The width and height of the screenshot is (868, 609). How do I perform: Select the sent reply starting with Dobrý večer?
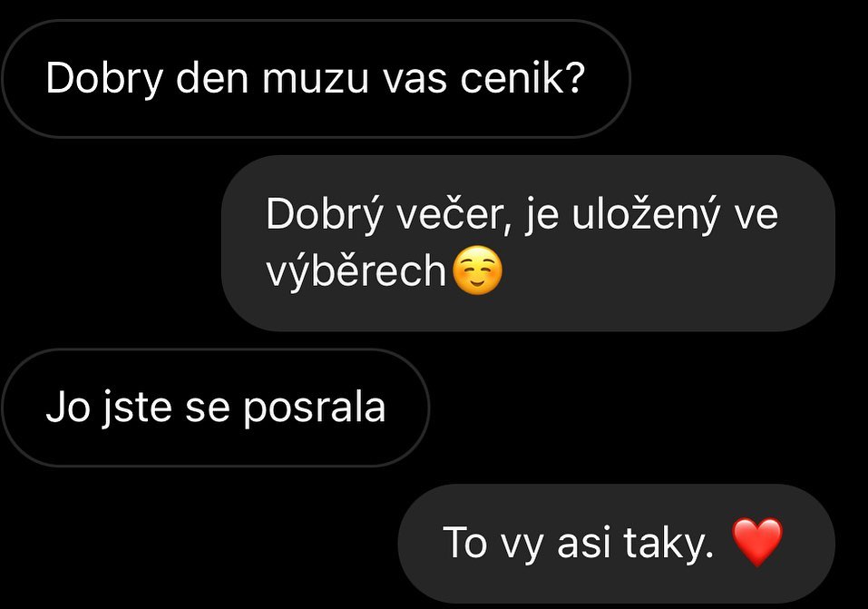tap(528, 243)
